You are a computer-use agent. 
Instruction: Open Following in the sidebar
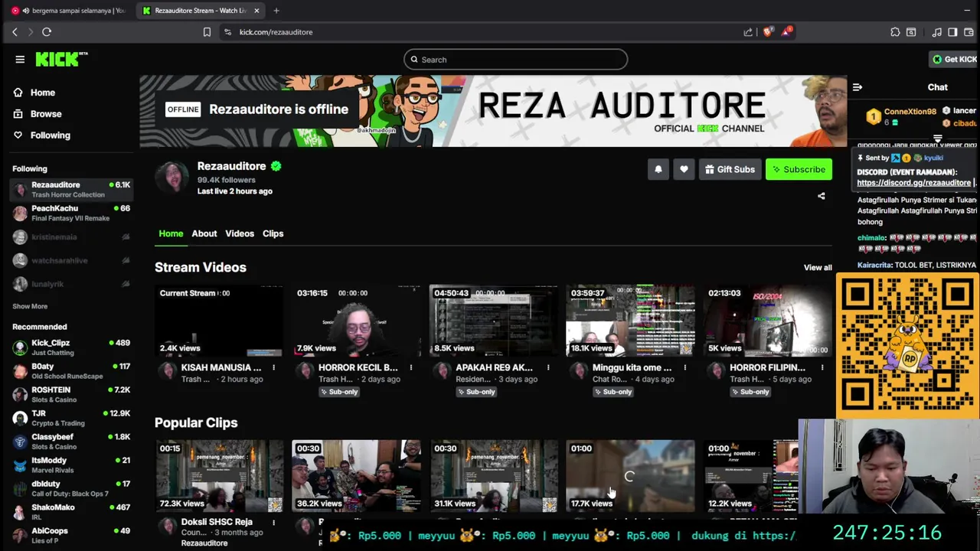51,135
